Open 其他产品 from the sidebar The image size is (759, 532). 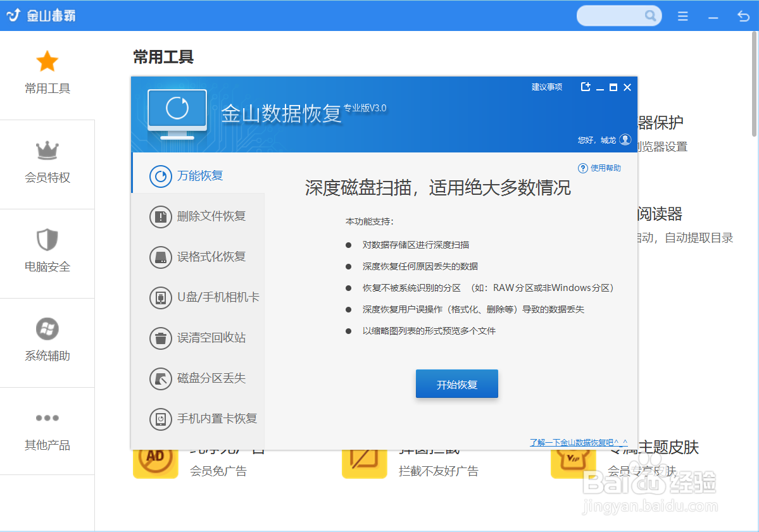[47, 418]
